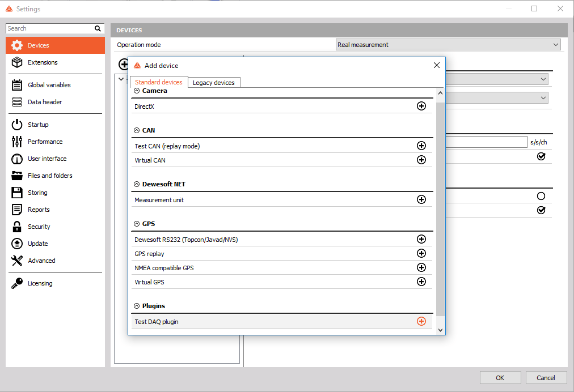Select the Test DAQ plugin row text
574x392 pixels.
point(157,322)
